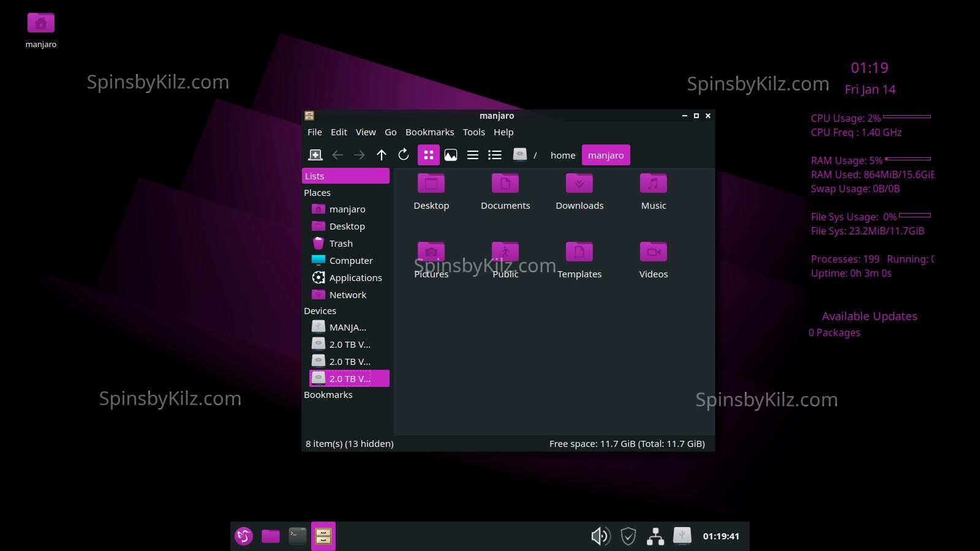Toggle the icon view button
Viewport: 980px width, 551px height.
coord(429,155)
